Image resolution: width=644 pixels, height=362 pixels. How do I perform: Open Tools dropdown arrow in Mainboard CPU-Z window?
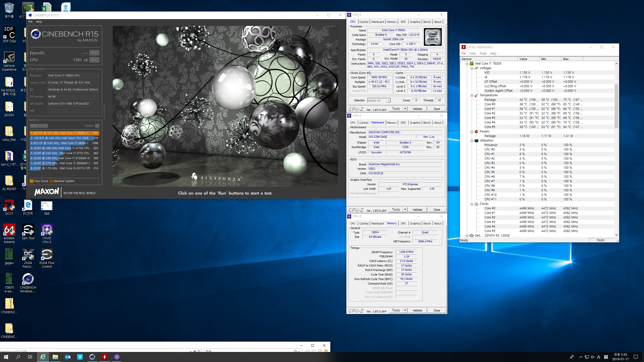coord(405,210)
